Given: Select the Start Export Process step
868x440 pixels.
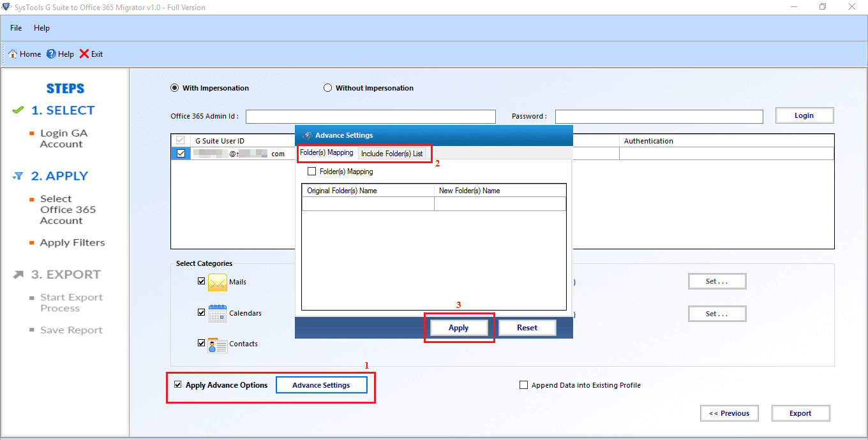Looking at the screenshot, I should tap(71, 303).
